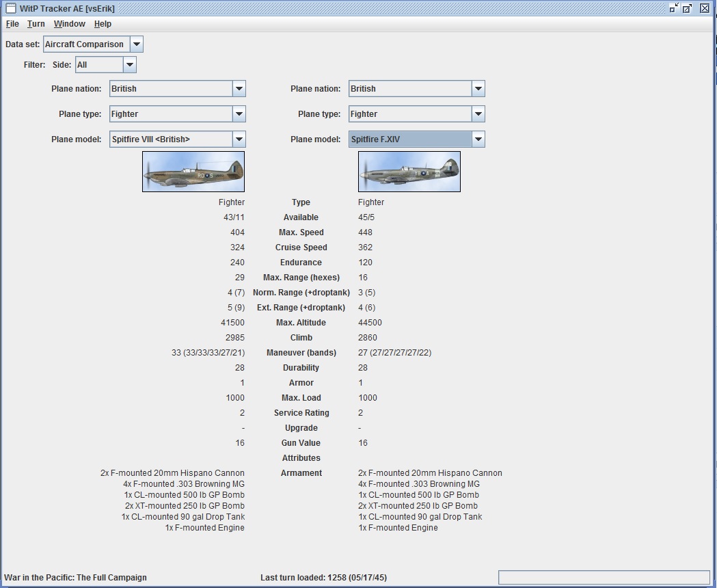Click the Spitfire VIII aircraft image
This screenshot has height=588, width=717.
[193, 172]
